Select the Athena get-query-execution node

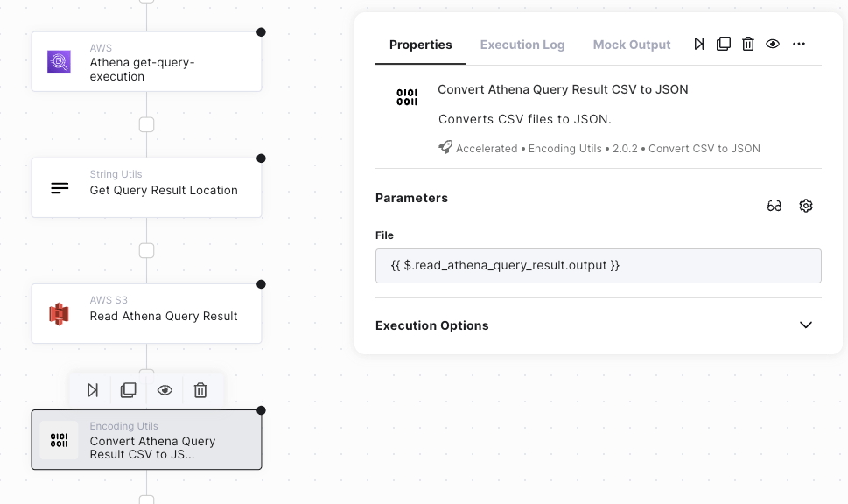point(146,62)
